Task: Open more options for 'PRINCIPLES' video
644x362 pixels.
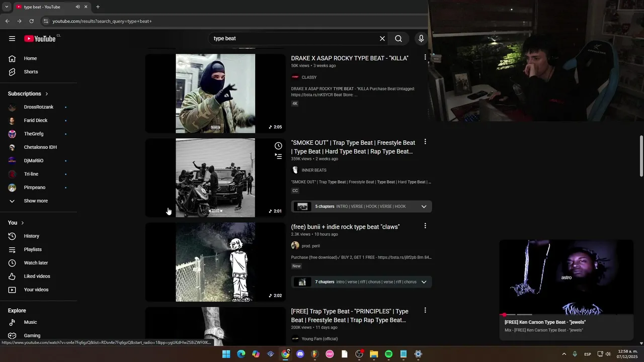Action: coord(425,311)
